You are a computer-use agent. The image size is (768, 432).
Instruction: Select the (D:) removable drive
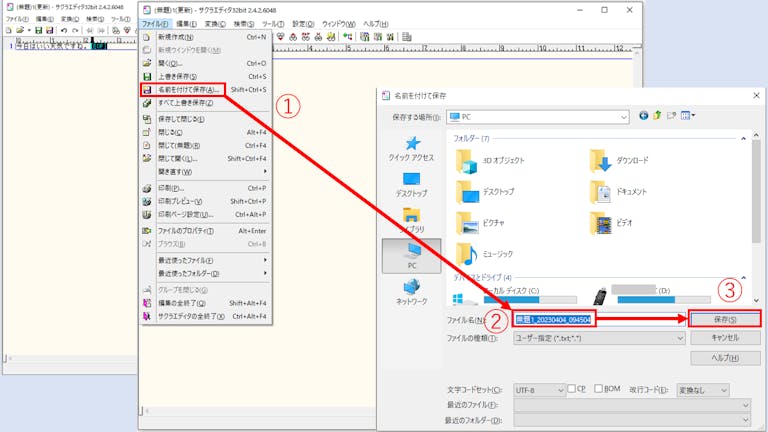(651, 296)
